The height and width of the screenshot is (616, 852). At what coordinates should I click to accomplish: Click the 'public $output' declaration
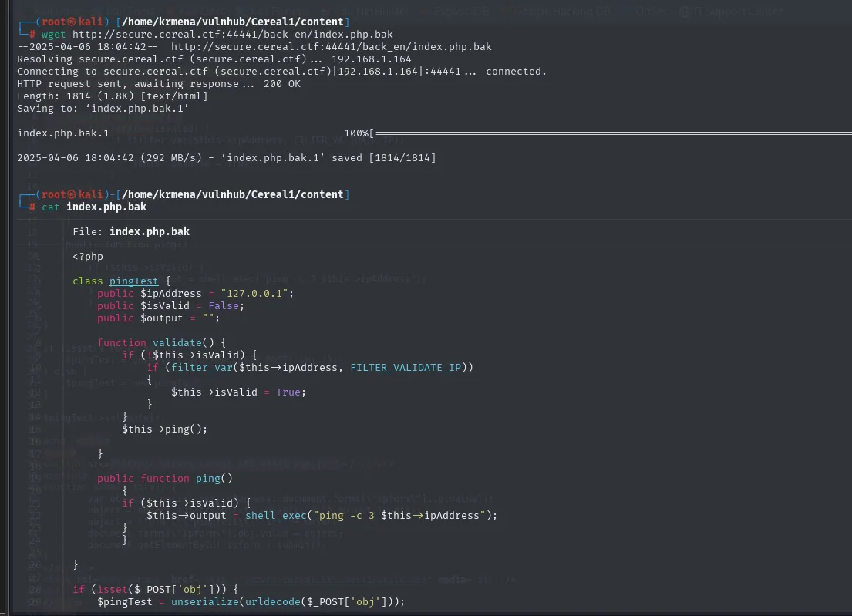point(140,318)
